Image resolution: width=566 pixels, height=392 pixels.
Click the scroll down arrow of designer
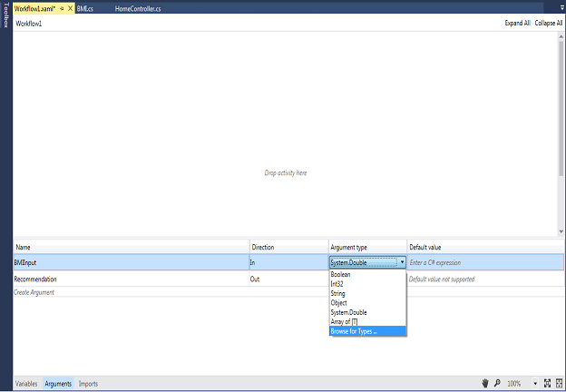pos(561,231)
